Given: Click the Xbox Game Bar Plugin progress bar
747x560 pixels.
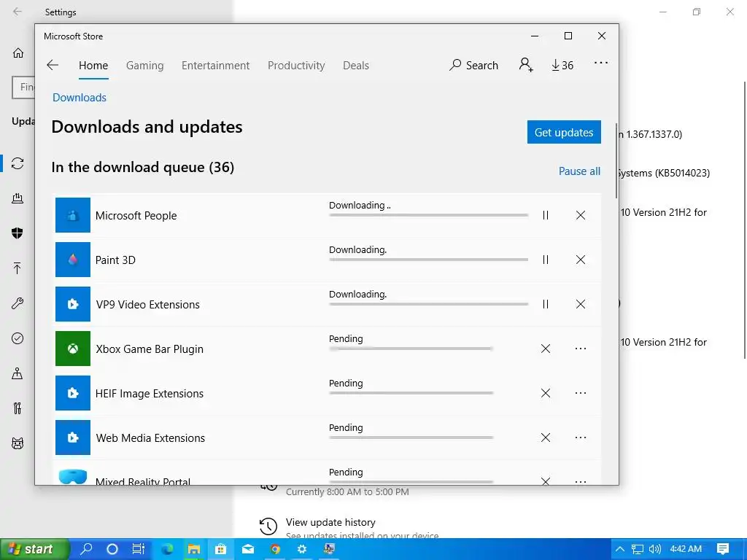Looking at the screenshot, I should 411,349.
